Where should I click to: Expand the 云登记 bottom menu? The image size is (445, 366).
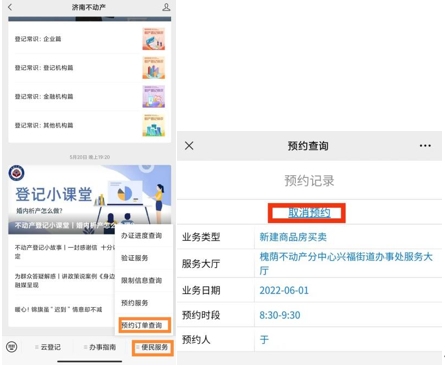point(48,347)
